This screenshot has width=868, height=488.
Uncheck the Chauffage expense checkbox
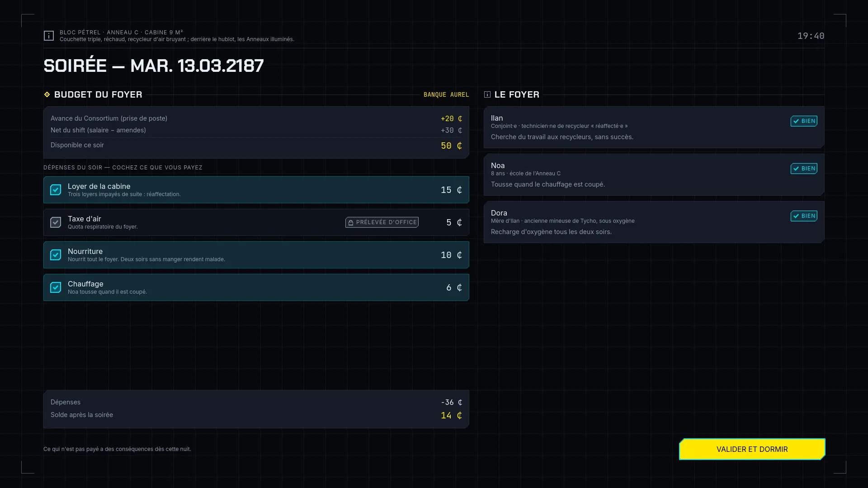[x=56, y=287]
